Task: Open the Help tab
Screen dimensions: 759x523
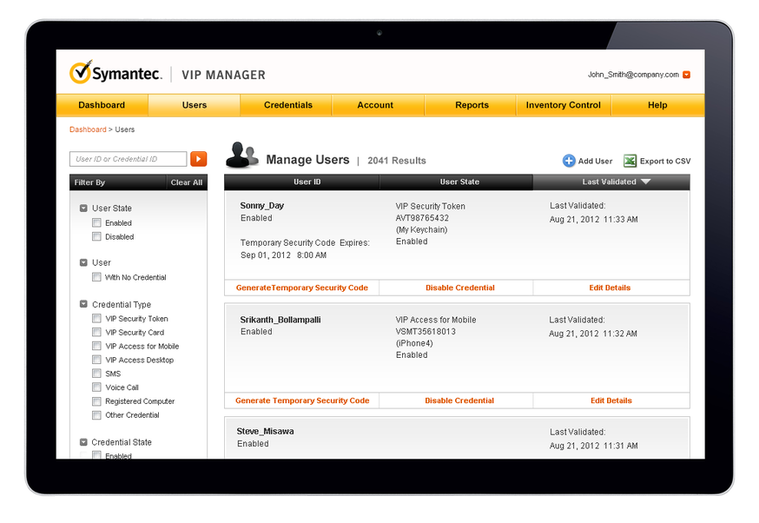Action: 657,105
